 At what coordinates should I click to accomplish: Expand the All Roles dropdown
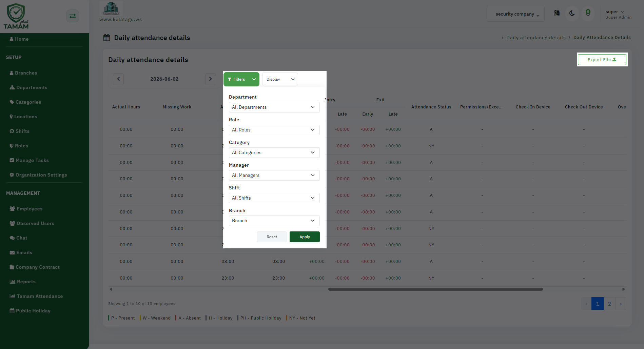[x=274, y=130]
